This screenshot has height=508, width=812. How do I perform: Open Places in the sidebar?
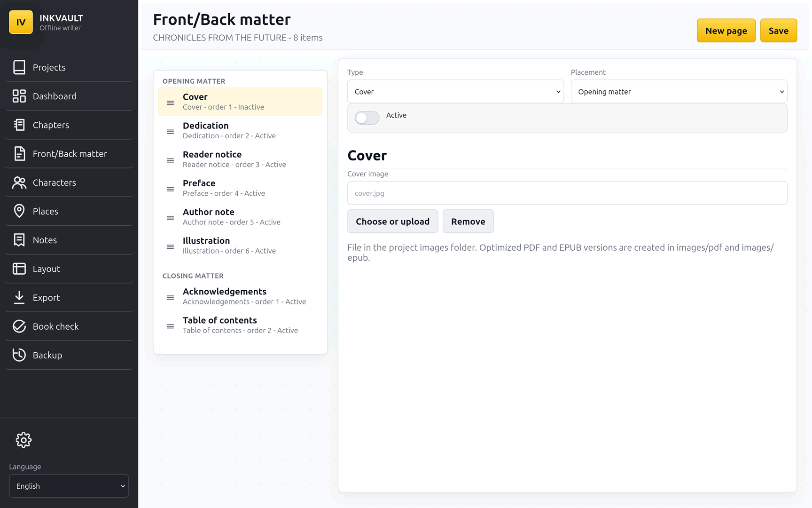click(x=69, y=211)
